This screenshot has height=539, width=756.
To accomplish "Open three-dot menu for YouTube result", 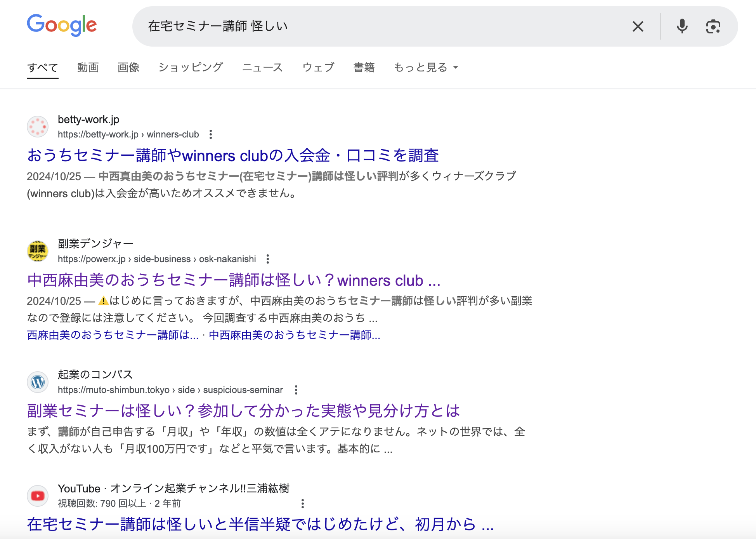I will click(x=303, y=504).
